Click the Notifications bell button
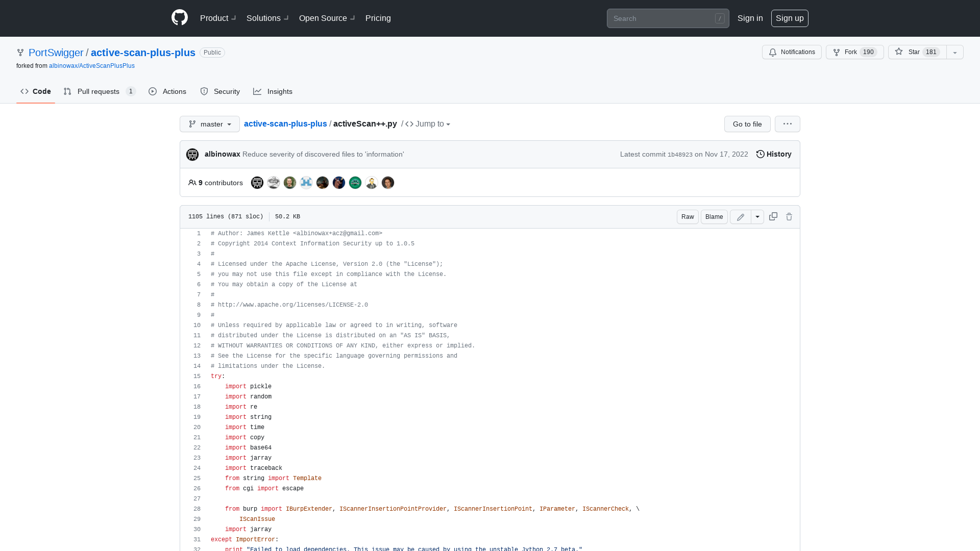The image size is (980, 551). click(x=792, y=52)
